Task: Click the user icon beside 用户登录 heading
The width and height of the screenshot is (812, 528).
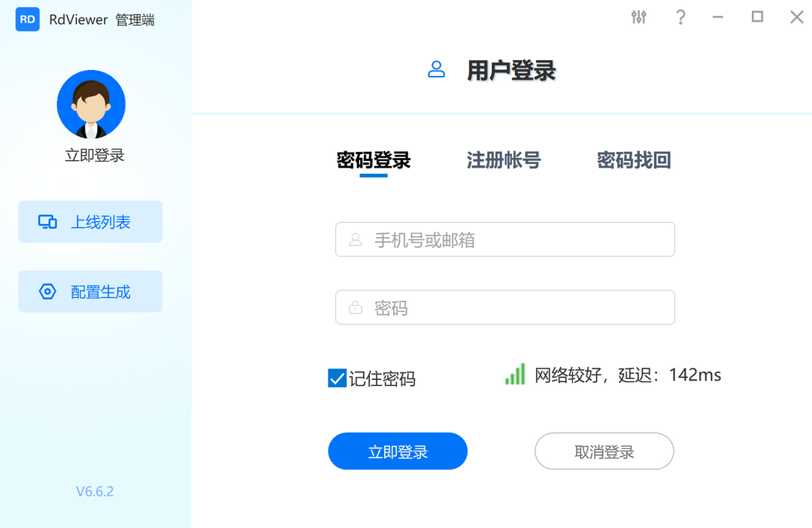Action: (436, 69)
